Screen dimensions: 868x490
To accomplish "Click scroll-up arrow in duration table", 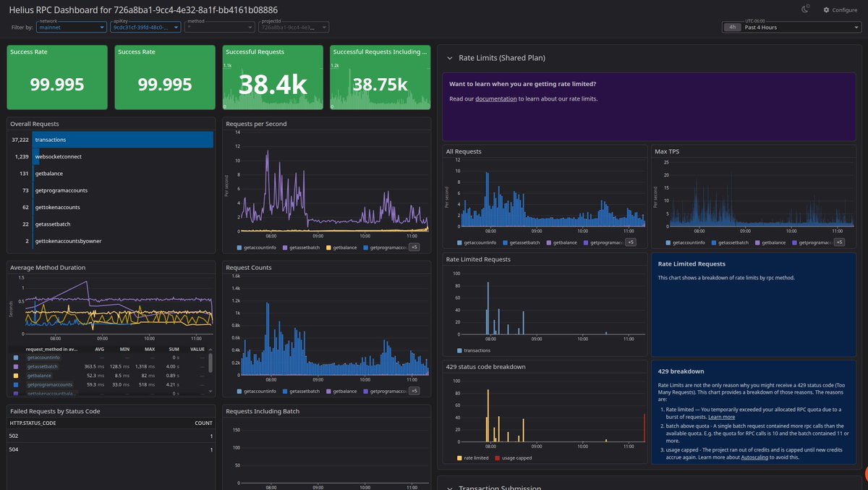I will (x=210, y=350).
